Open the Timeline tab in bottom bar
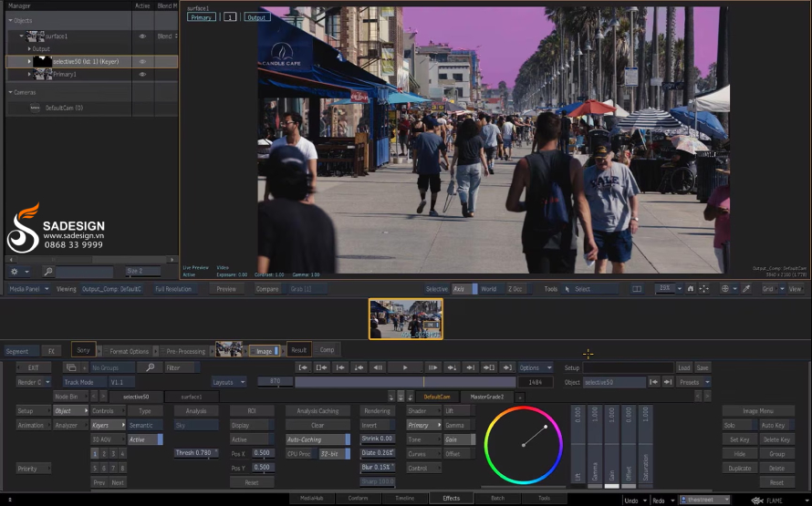The width and height of the screenshot is (812, 506). click(x=404, y=498)
